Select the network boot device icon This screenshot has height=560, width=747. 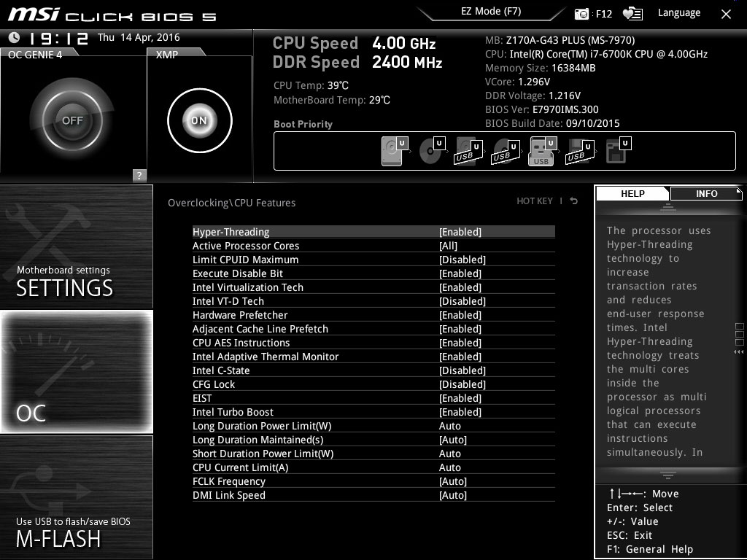[618, 150]
